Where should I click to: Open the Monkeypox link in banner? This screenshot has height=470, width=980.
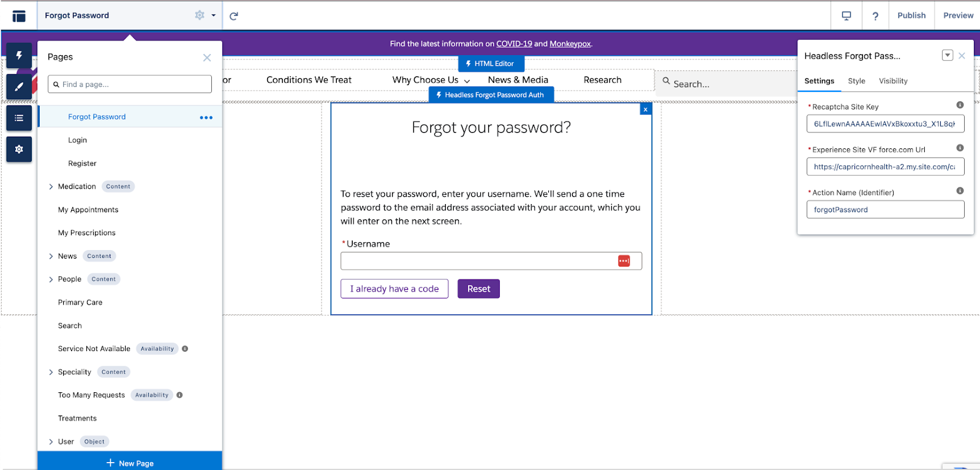pyautogui.click(x=570, y=44)
